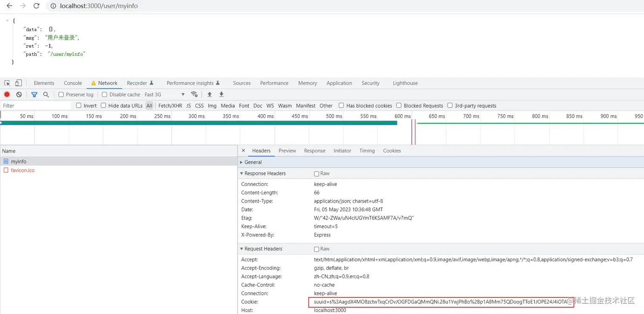Filter requests by Font

click(244, 106)
